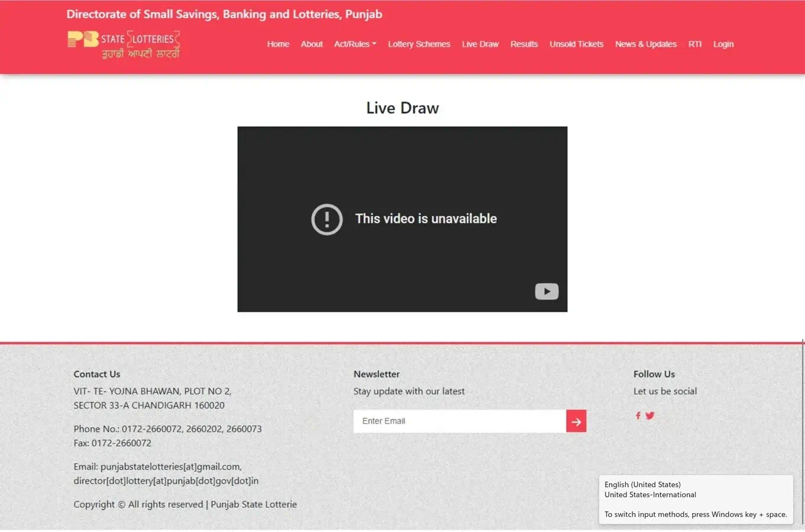805x532 pixels.
Task: Navigate to News & Updates
Action: (645, 44)
